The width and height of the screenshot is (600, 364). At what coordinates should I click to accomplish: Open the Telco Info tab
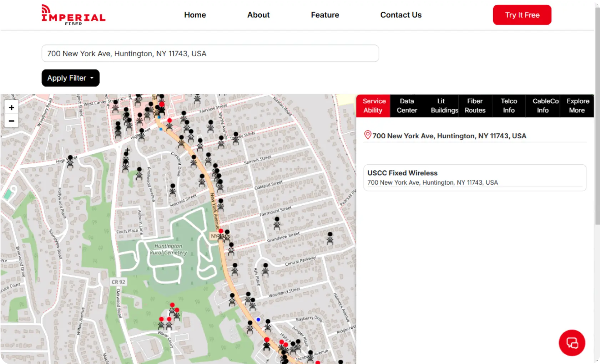click(509, 106)
